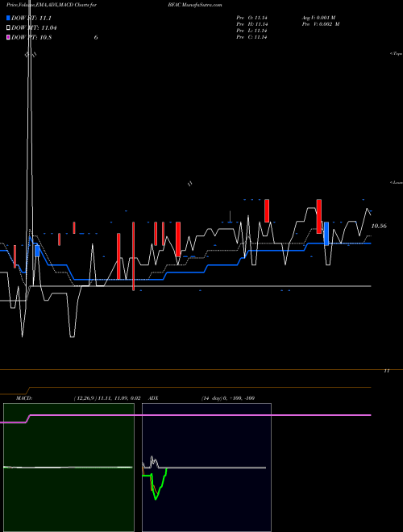Click the 'Pre H: 11.14' high value
Image resolution: width=403 pixels, height=532 pixels.
click(251, 24)
